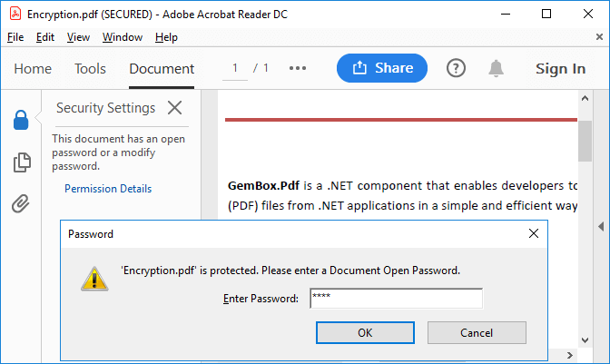Click the Permission Details link

pyautogui.click(x=108, y=189)
